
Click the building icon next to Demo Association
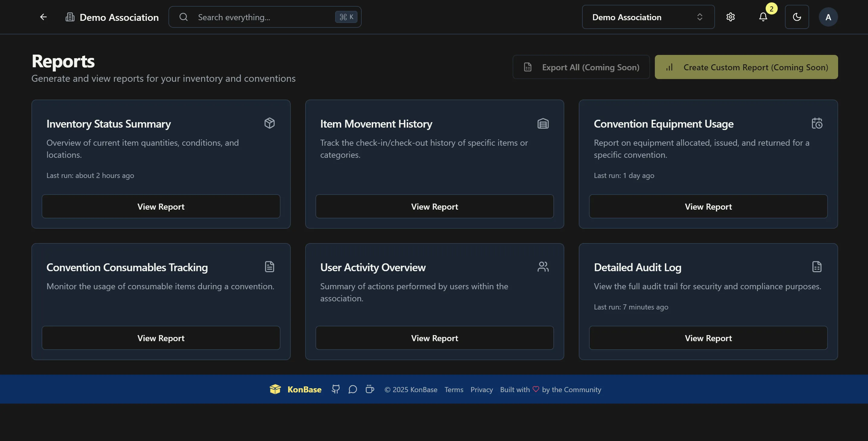click(70, 17)
